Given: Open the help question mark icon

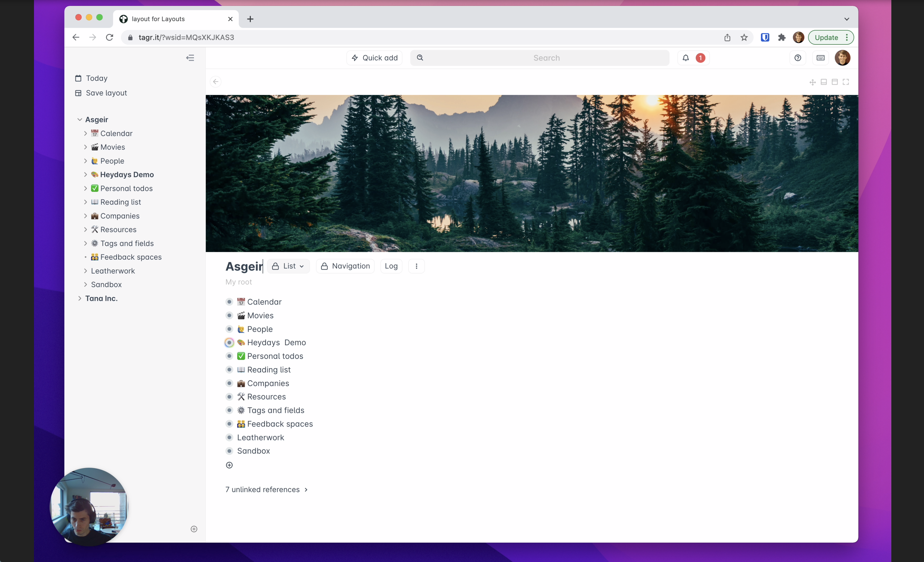Looking at the screenshot, I should (x=798, y=58).
